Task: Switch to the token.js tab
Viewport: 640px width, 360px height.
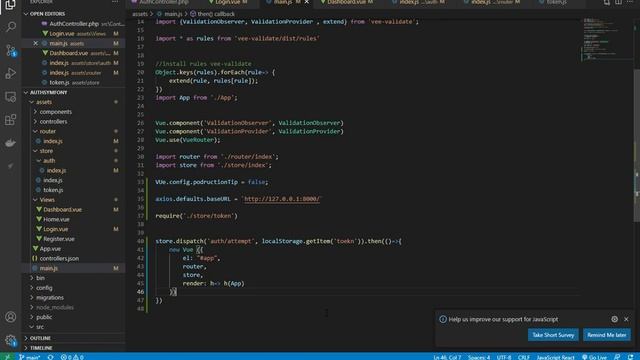Action: [x=556, y=2]
